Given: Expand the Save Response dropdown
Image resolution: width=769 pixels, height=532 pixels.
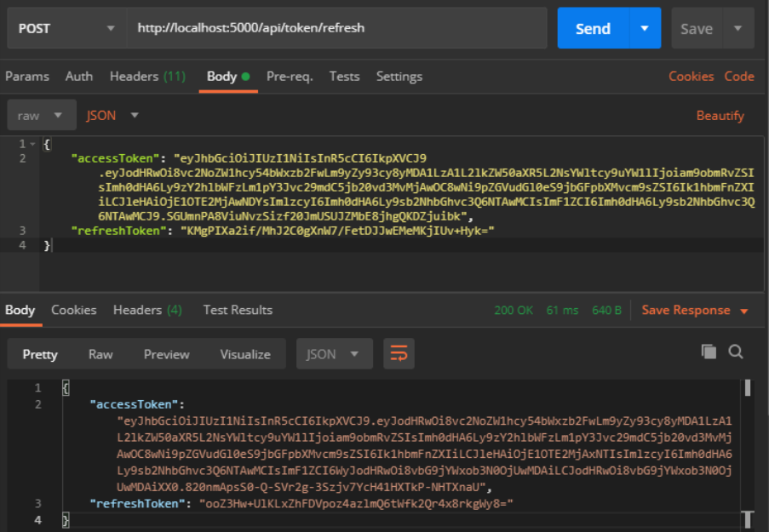Looking at the screenshot, I should pos(744,311).
